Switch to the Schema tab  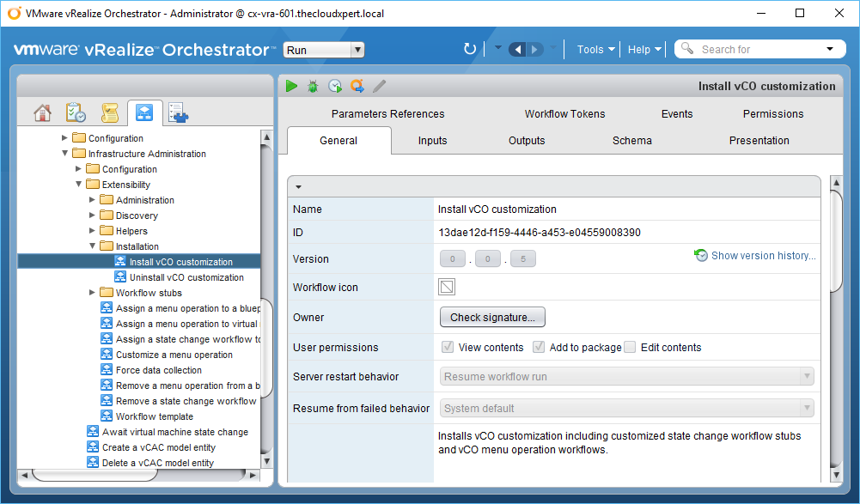pyautogui.click(x=631, y=141)
